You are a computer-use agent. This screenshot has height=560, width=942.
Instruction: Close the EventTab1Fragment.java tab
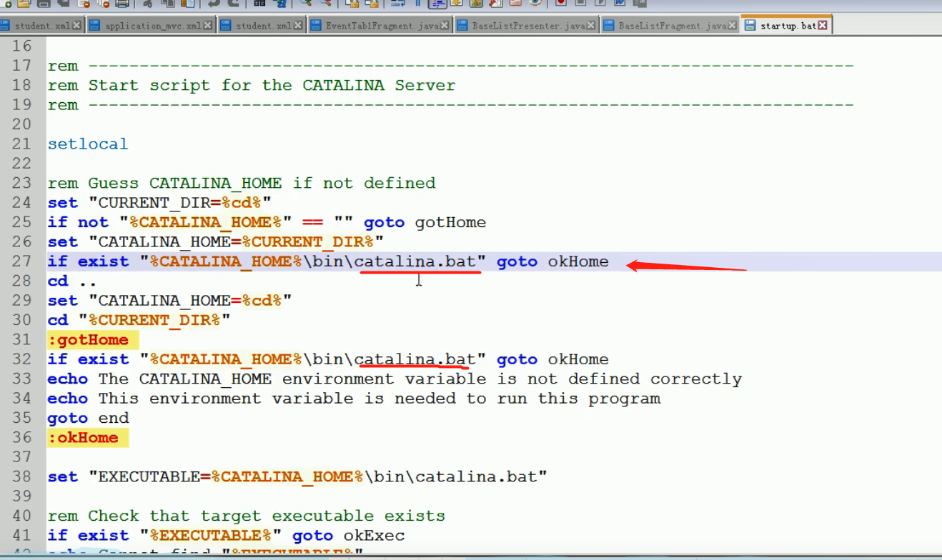click(445, 26)
